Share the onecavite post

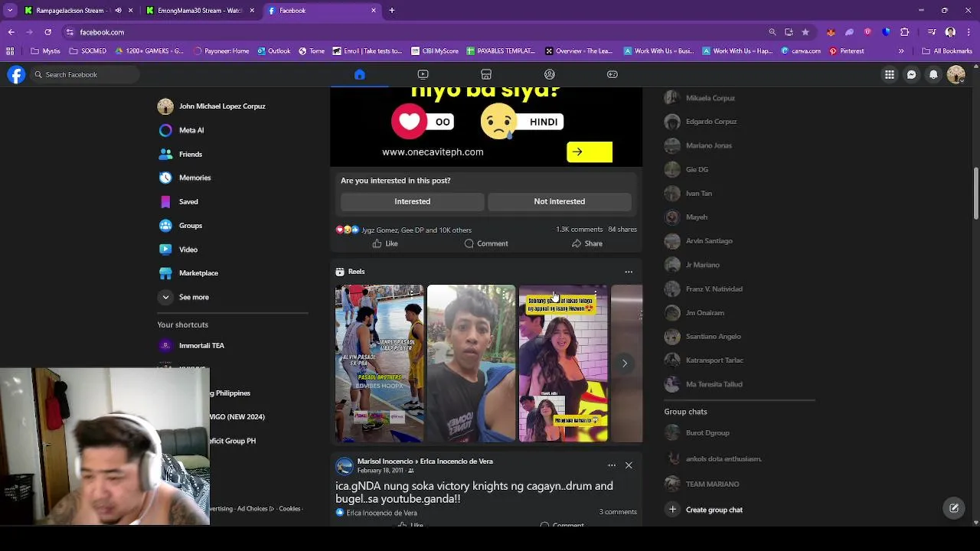click(x=587, y=243)
